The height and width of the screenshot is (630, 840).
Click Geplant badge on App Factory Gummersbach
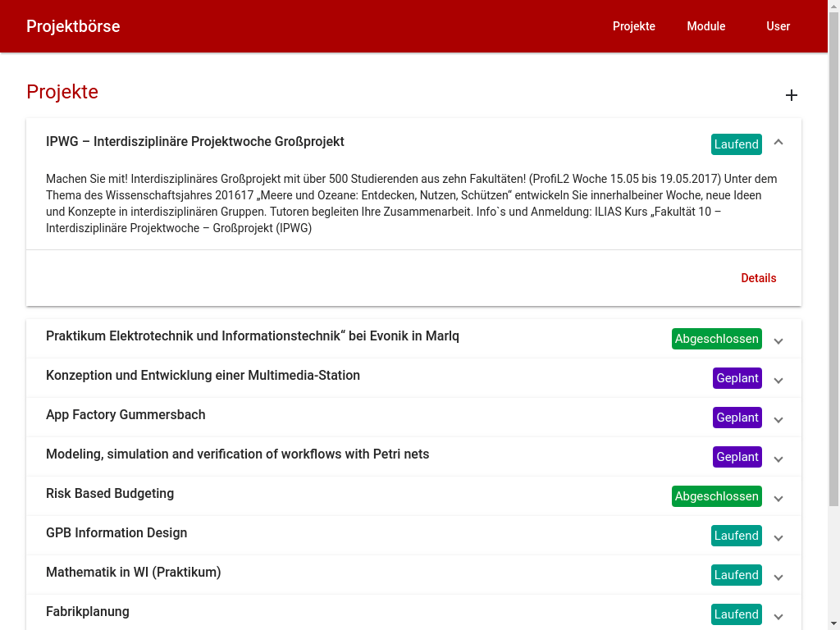click(737, 418)
